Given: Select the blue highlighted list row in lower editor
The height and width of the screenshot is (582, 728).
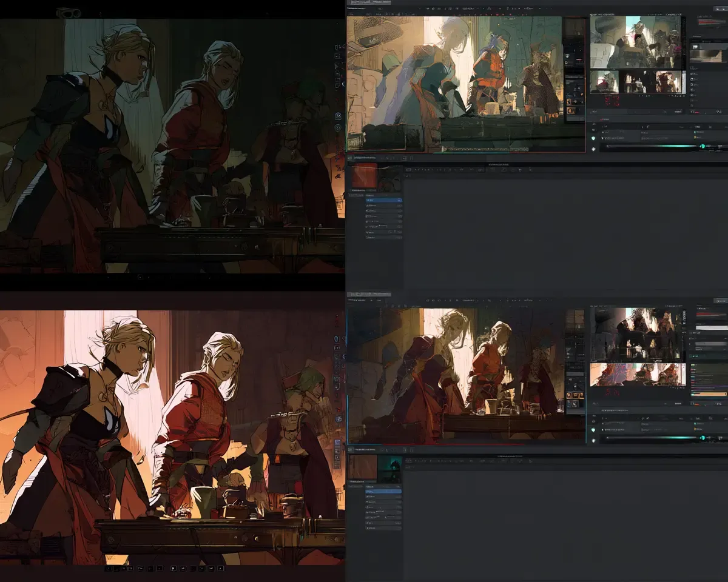Looking at the screenshot, I should pos(383,490).
